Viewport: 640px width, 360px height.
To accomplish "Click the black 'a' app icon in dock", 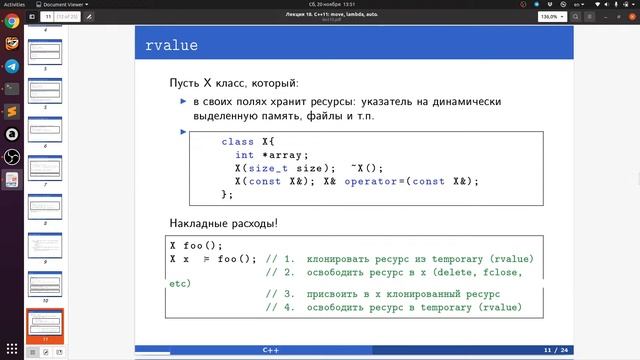I will pyautogui.click(x=12, y=134).
